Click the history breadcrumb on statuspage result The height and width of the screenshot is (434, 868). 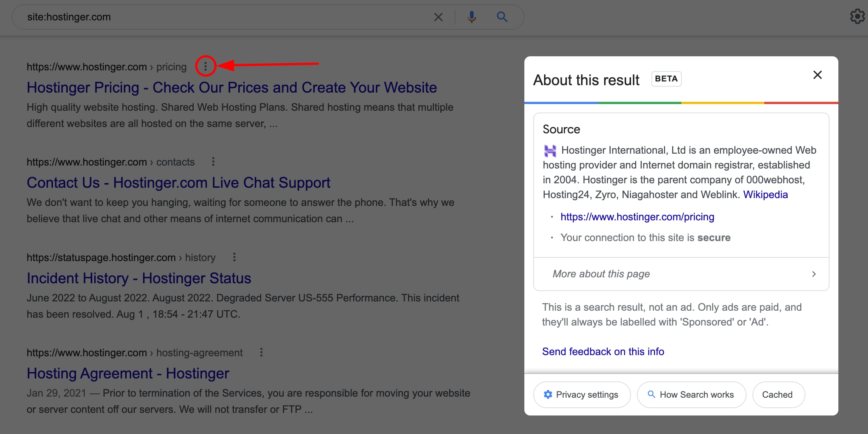click(x=200, y=257)
